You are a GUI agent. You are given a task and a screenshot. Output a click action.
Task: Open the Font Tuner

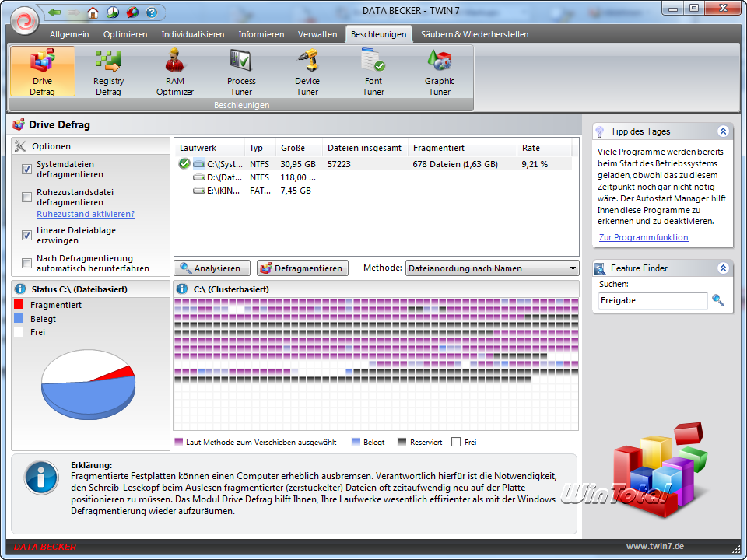point(373,72)
